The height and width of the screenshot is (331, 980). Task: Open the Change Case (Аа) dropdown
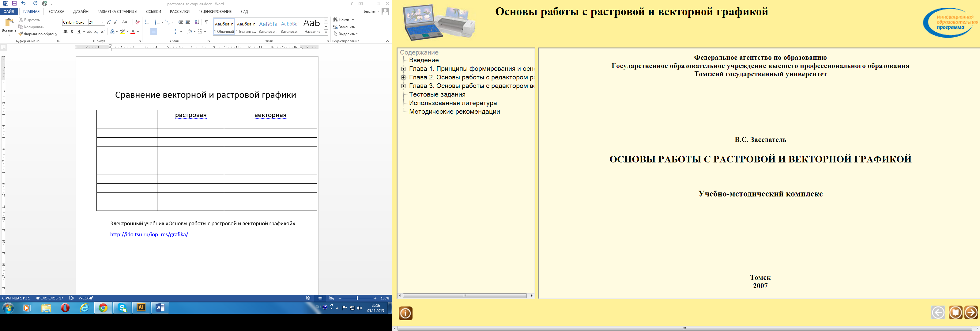(x=126, y=22)
